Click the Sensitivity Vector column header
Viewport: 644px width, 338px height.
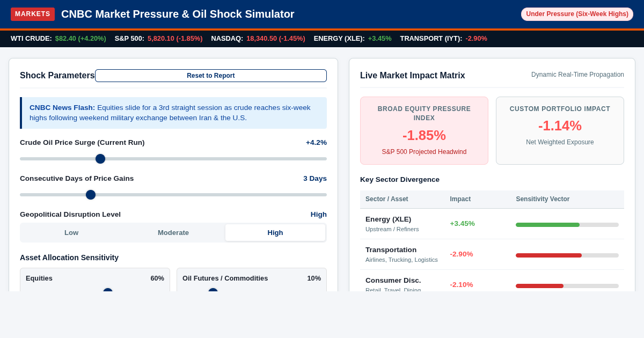point(543,199)
